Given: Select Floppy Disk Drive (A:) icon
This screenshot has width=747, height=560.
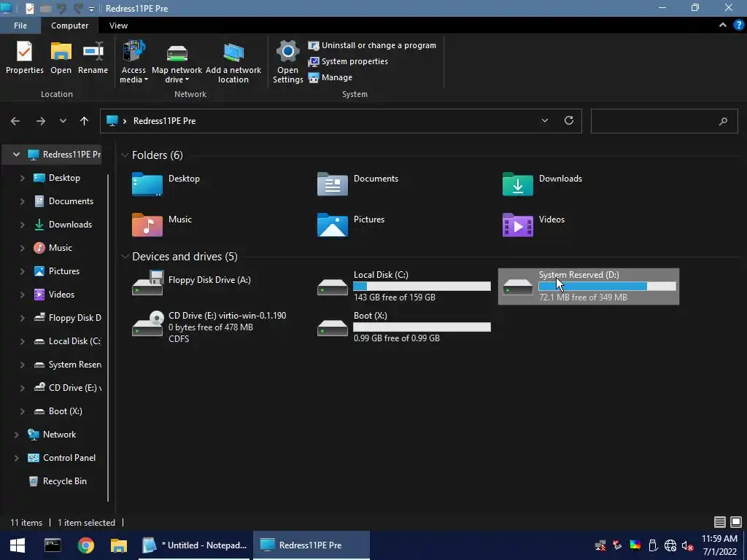Looking at the screenshot, I should (x=147, y=282).
